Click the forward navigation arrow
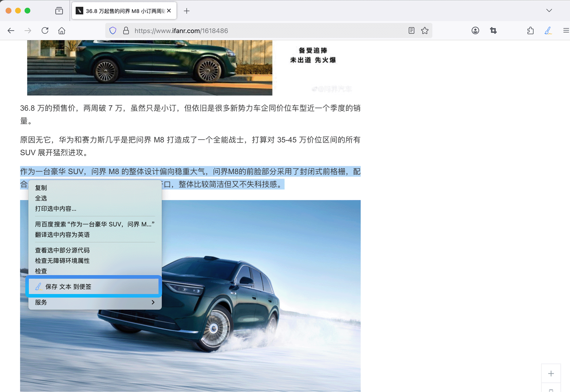Image resolution: width=570 pixels, height=392 pixels. (28, 31)
